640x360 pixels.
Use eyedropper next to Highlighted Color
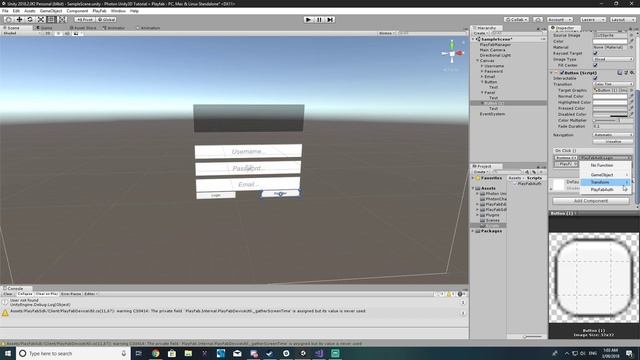pos(631,102)
